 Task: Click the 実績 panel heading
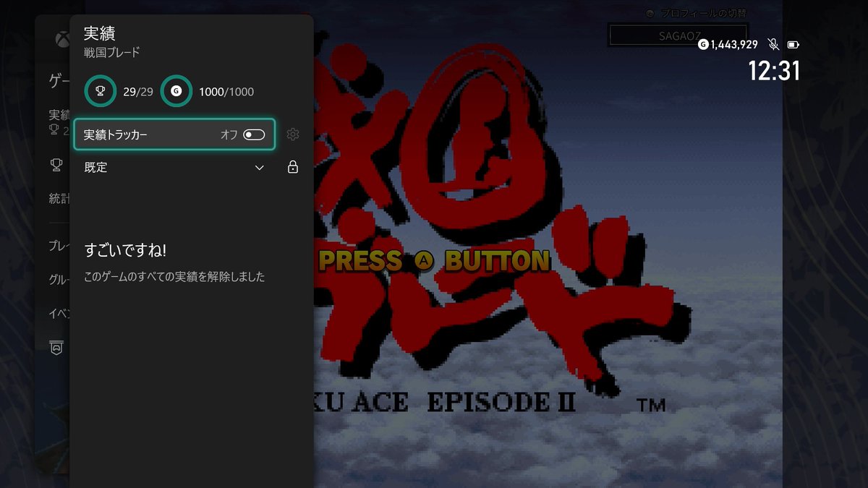tap(100, 33)
